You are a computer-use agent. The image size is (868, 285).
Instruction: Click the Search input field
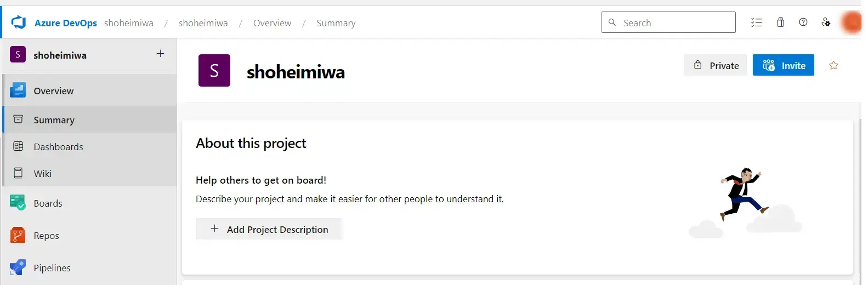[668, 22]
